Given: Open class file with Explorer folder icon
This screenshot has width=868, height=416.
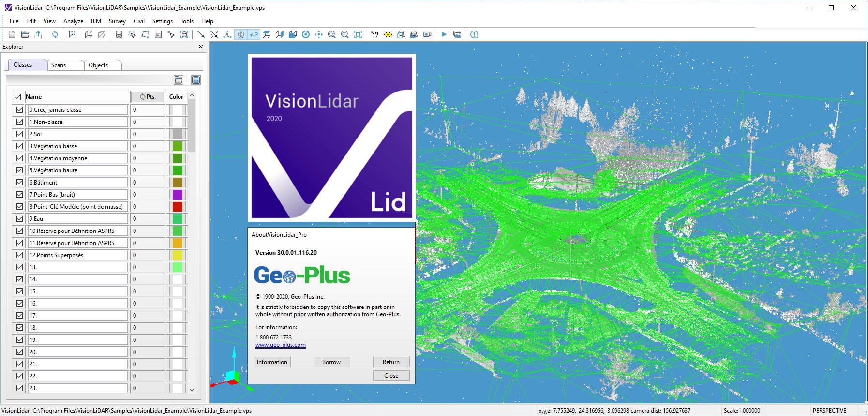Looking at the screenshot, I should pyautogui.click(x=179, y=80).
